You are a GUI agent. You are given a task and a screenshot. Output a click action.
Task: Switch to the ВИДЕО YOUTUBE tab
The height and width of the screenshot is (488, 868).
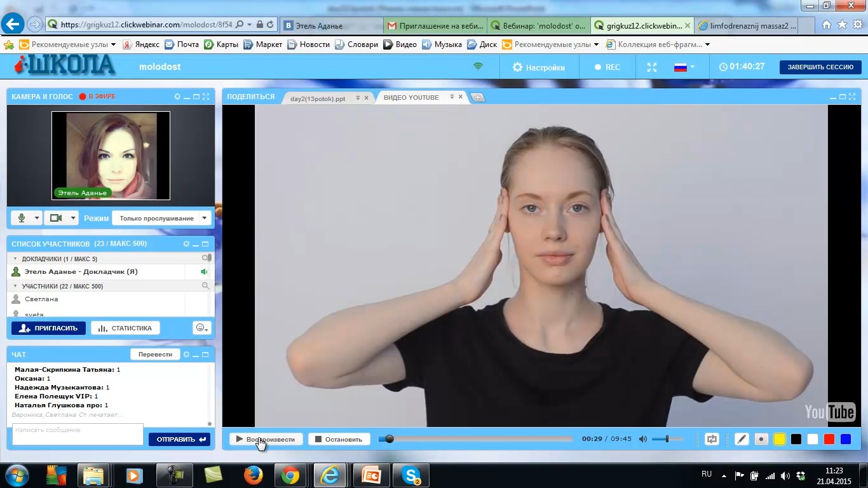point(411,97)
